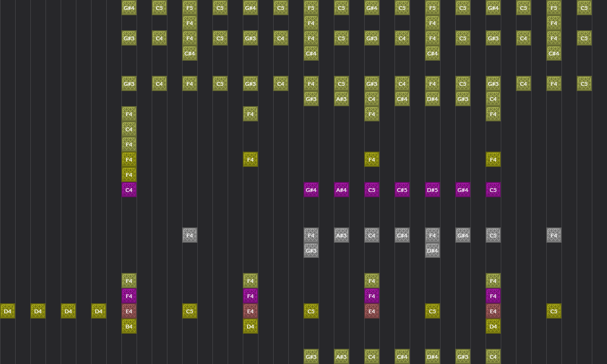Select the leftmost yellow D4 note

point(8,311)
